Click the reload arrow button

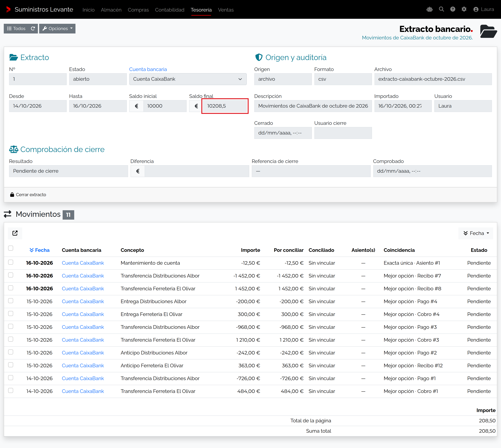33,29
